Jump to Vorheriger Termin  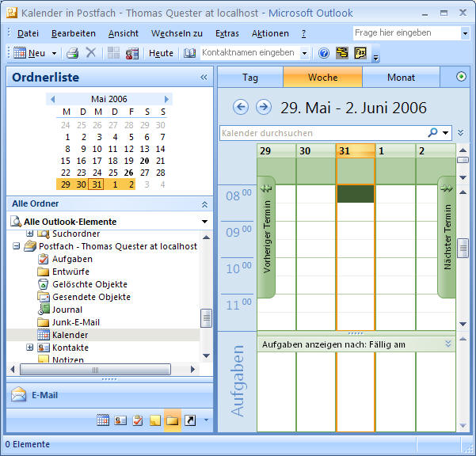pyautogui.click(x=266, y=237)
